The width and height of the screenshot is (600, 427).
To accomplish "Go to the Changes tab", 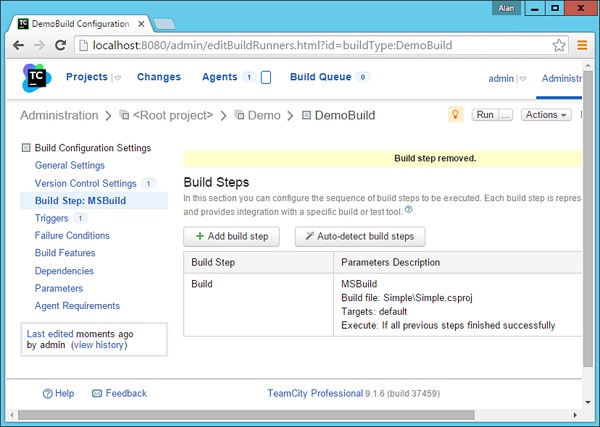I will (x=159, y=77).
